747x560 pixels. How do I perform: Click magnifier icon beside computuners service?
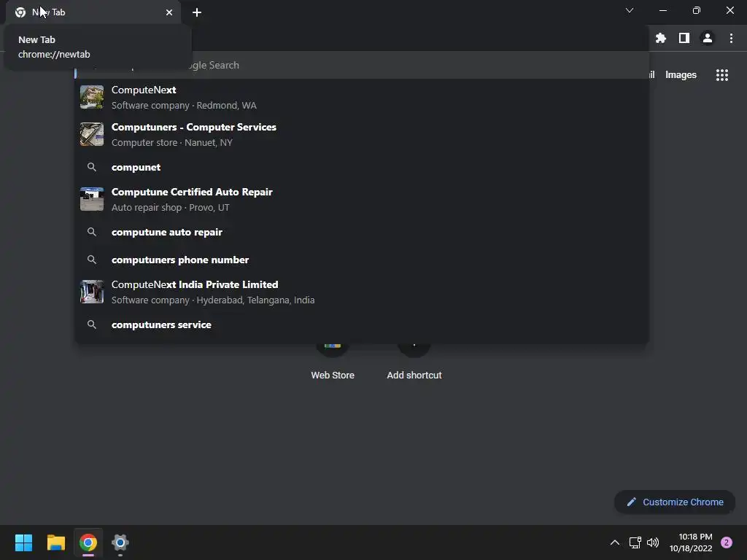[92, 324]
